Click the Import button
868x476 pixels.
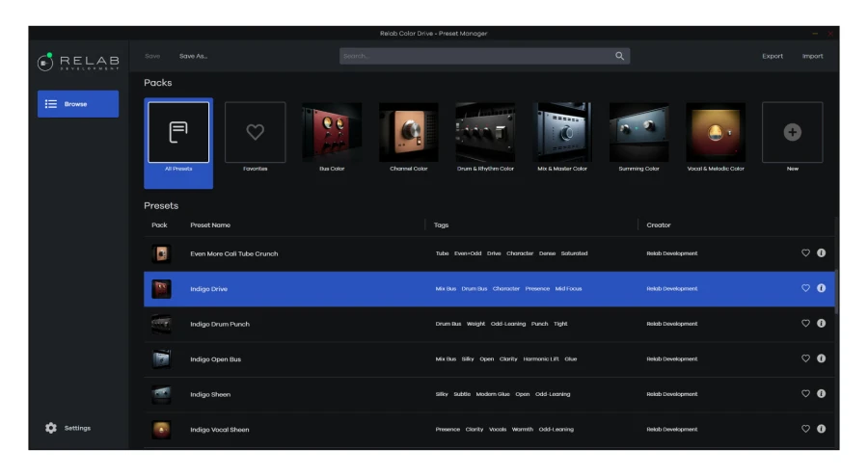click(812, 56)
